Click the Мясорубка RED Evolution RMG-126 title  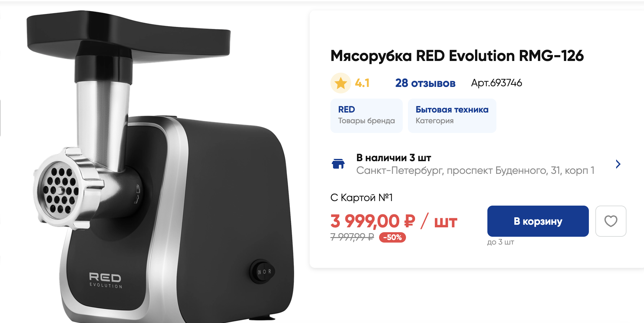(x=457, y=56)
